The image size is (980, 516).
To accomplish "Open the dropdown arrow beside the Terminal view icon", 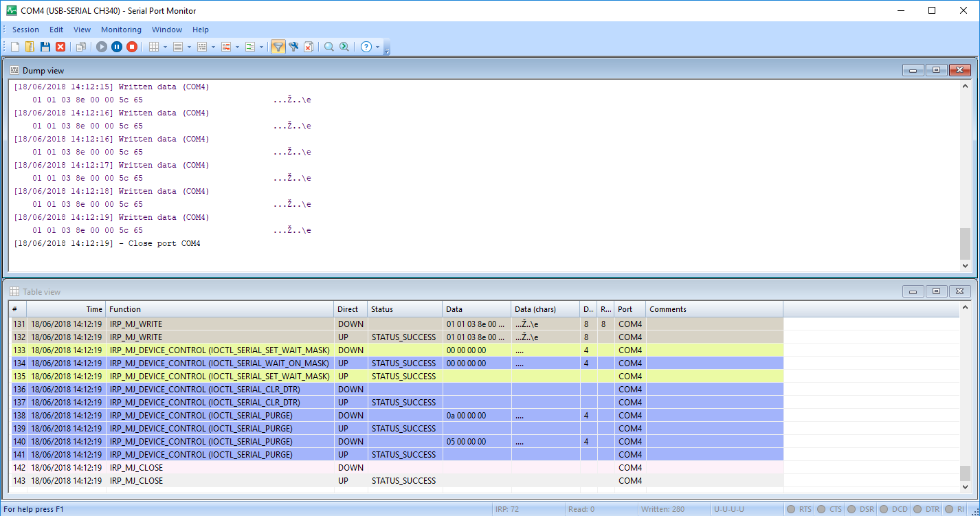I will (237, 47).
